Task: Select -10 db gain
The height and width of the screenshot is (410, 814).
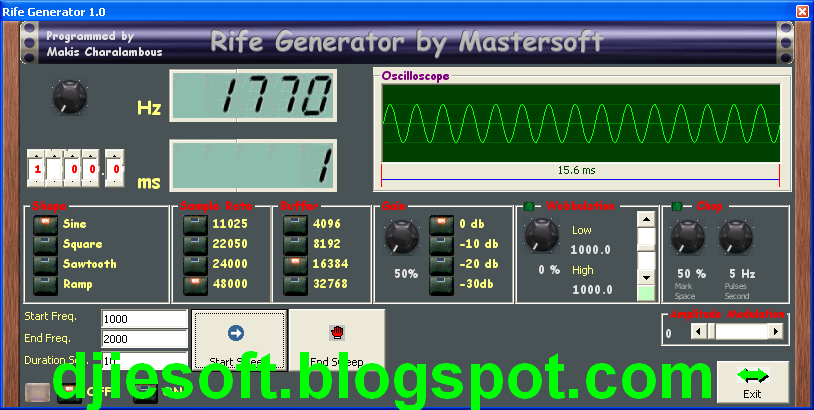Action: click(441, 245)
